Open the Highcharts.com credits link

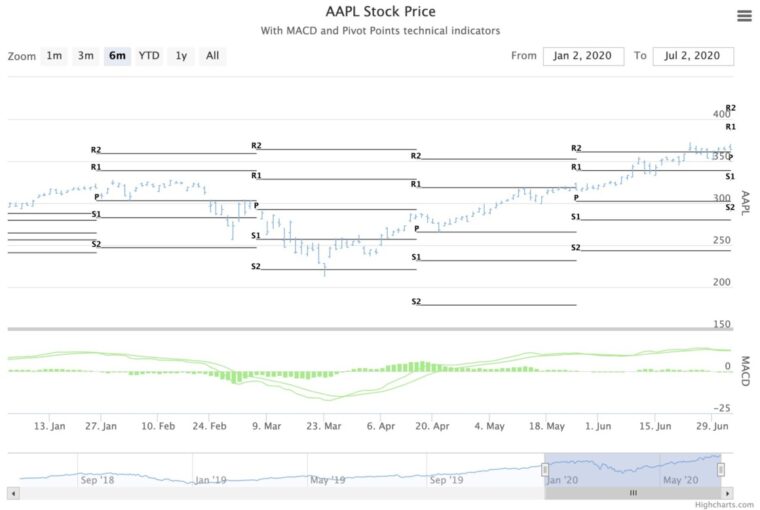[723, 505]
